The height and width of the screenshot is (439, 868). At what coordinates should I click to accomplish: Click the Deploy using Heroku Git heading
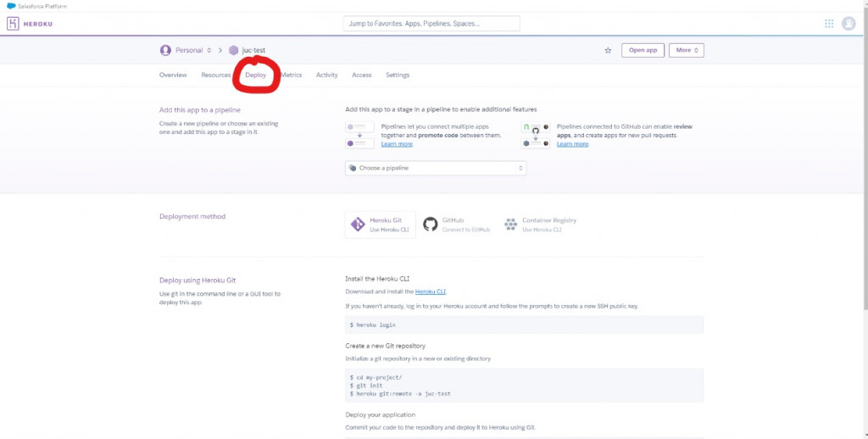pos(197,281)
